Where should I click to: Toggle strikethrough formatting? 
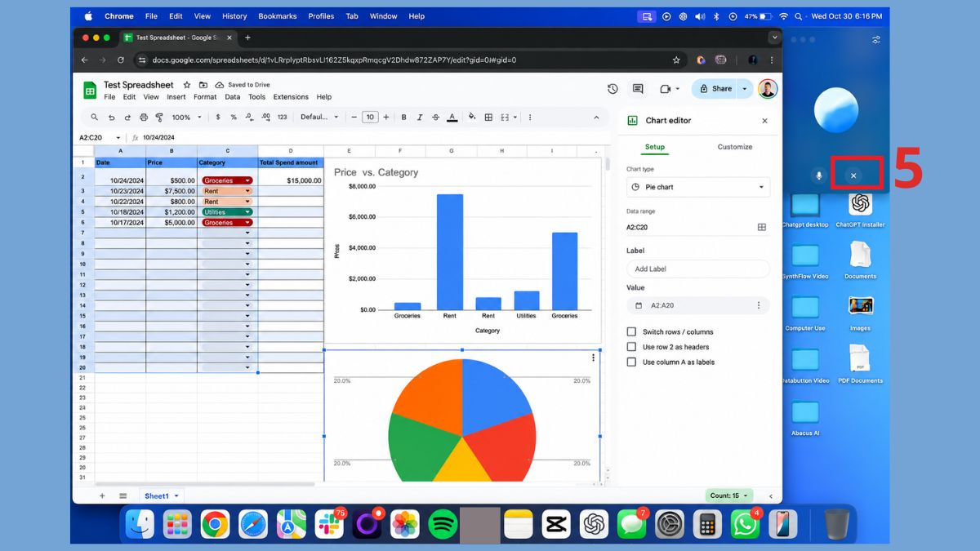[x=435, y=118]
